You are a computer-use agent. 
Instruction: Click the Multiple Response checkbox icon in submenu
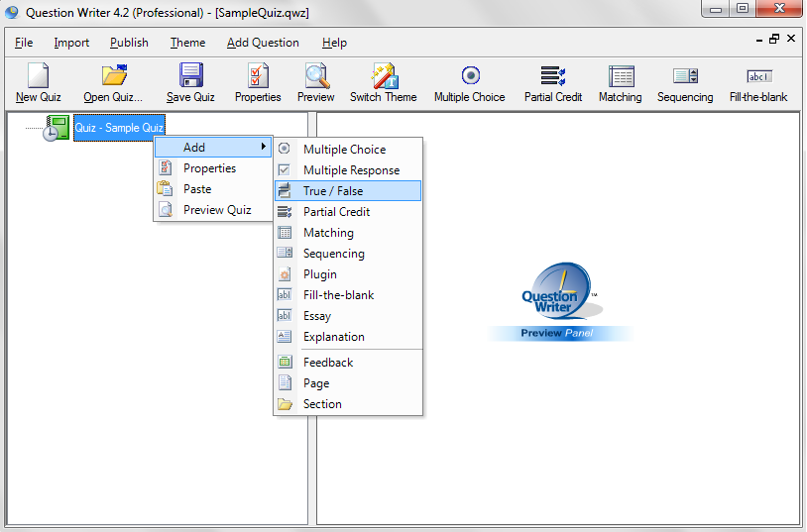[x=285, y=169]
